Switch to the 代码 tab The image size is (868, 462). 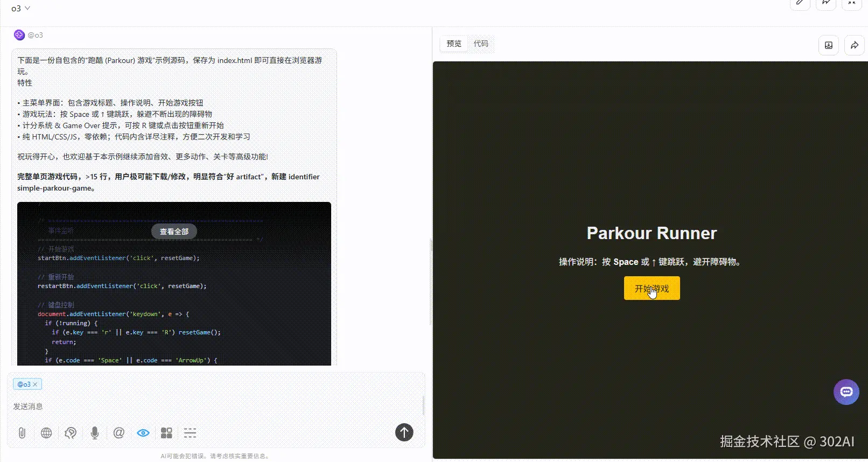coord(481,44)
